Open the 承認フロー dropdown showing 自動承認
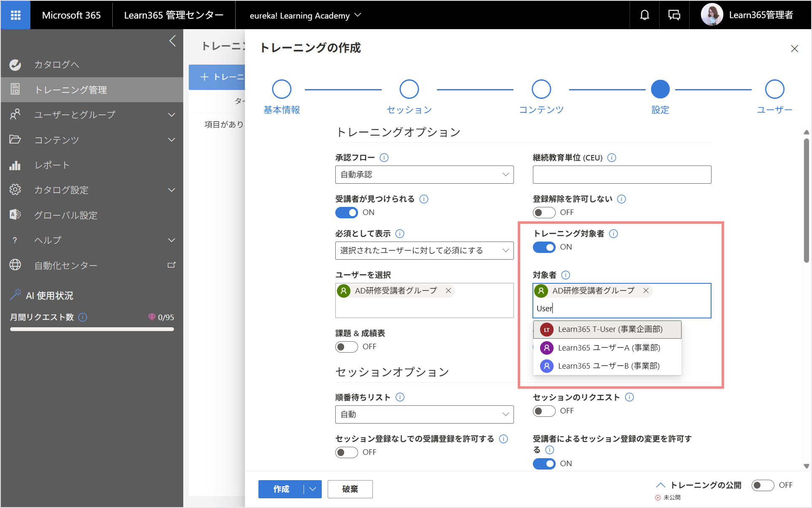Screen dimensions: 812x508 (424, 174)
